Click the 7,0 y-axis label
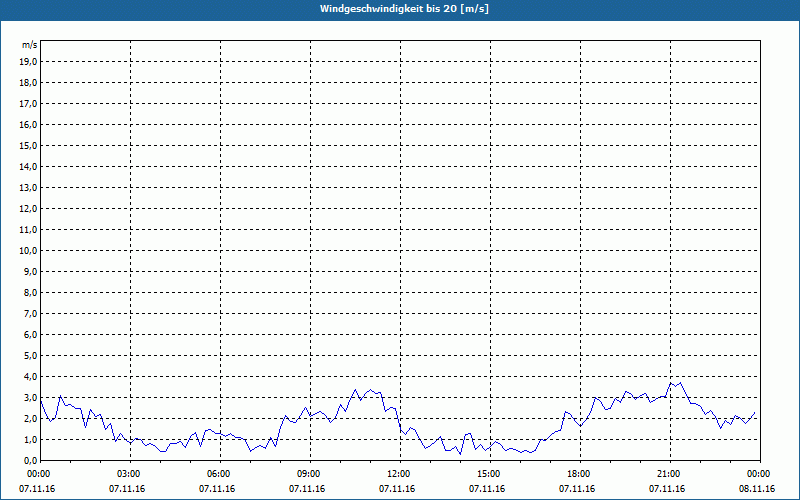This screenshot has width=800, height=500. coord(31,313)
